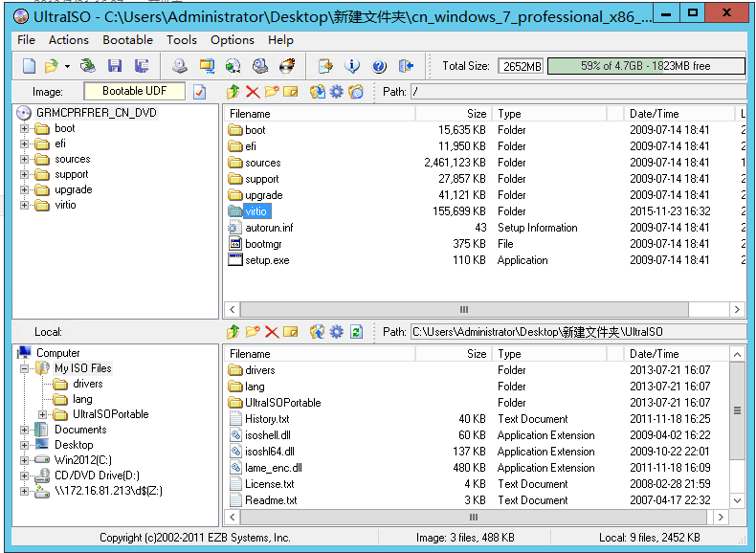This screenshot has width=756, height=553.
Task: Click the Convert image toolbar icon
Action: [233, 66]
